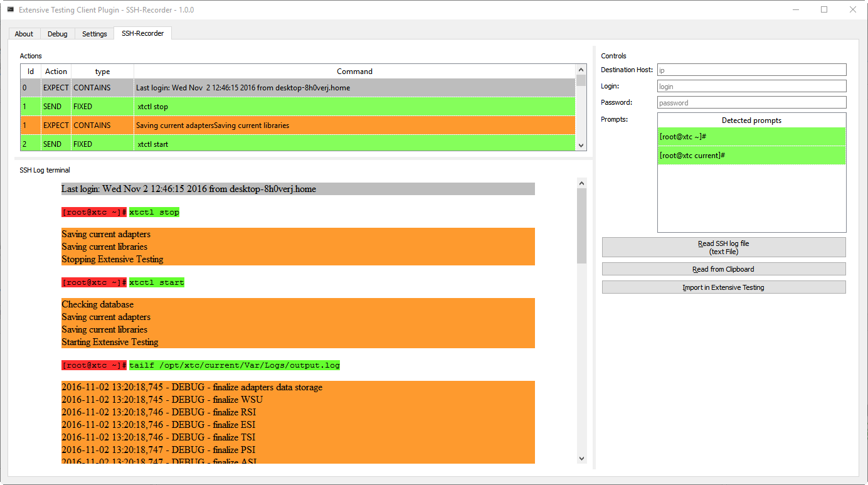Viewport: 868px width, 485px height.
Task: Click the Id column header
Action: (x=31, y=72)
